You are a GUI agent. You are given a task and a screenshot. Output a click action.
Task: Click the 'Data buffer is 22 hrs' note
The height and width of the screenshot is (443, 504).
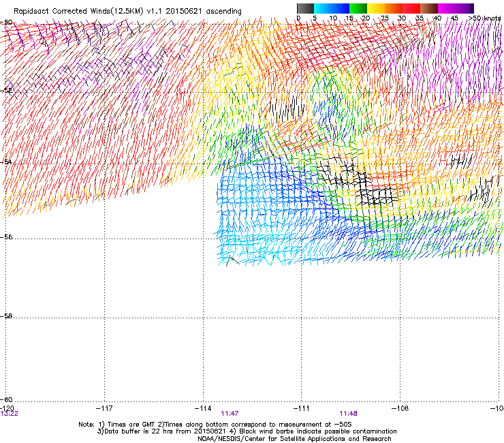click(x=247, y=431)
